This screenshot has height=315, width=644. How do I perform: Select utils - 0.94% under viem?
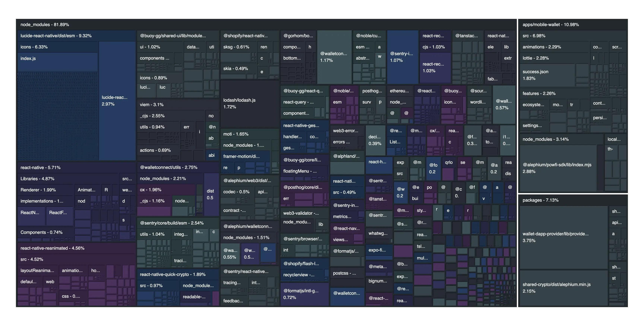159,127
